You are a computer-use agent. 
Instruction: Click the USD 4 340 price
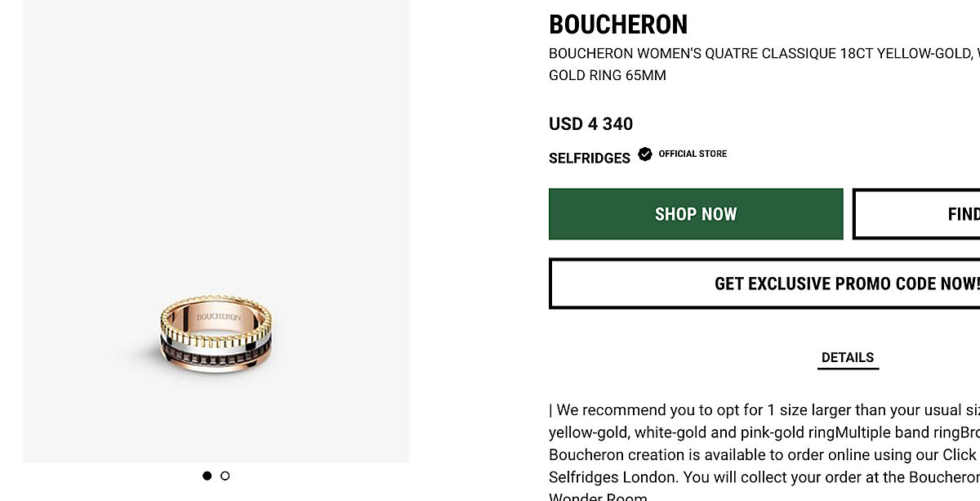(590, 124)
